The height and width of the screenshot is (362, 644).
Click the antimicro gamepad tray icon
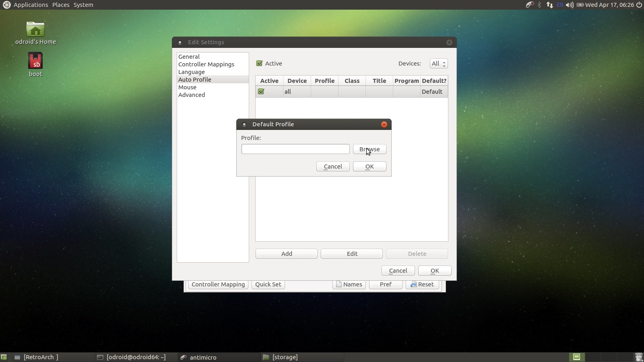[x=530, y=5]
